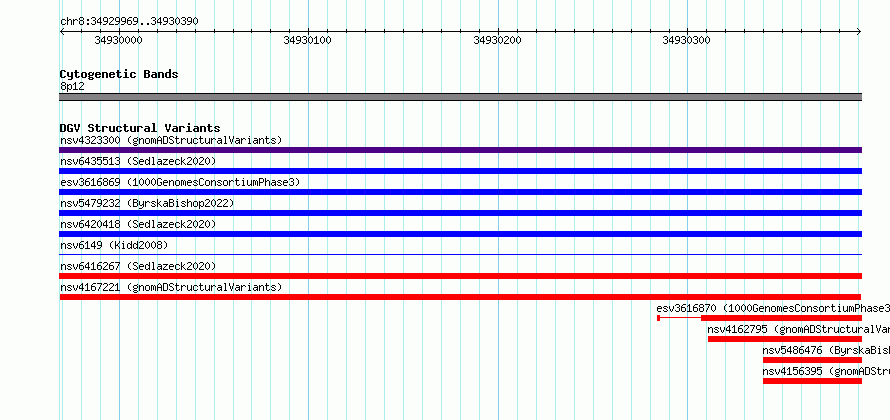Viewport: 890px width, 420px height.
Task: Open esv3616869 1000GenomesConsortiumPhase3 label
Action: click(x=180, y=182)
